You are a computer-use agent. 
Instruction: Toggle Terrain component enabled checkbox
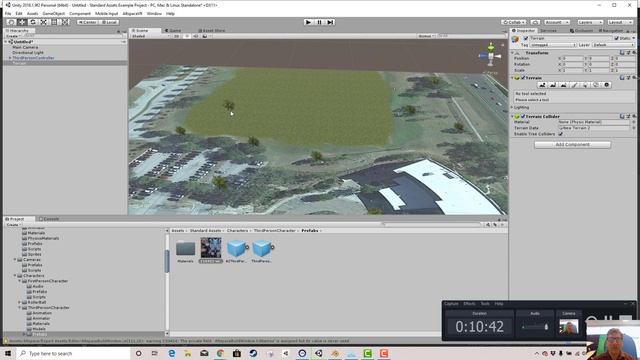(x=523, y=78)
